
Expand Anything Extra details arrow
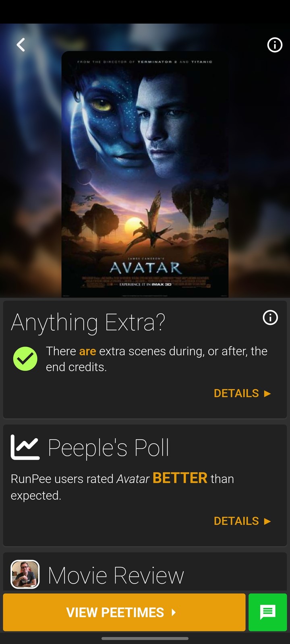click(x=267, y=394)
